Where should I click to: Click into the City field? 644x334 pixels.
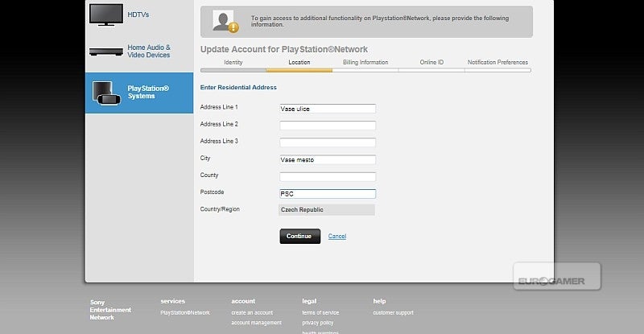(x=328, y=159)
